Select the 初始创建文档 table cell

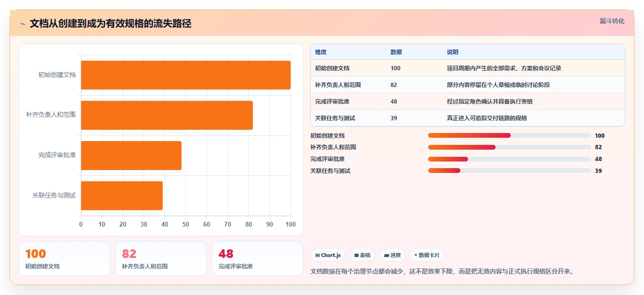pyautogui.click(x=332, y=68)
